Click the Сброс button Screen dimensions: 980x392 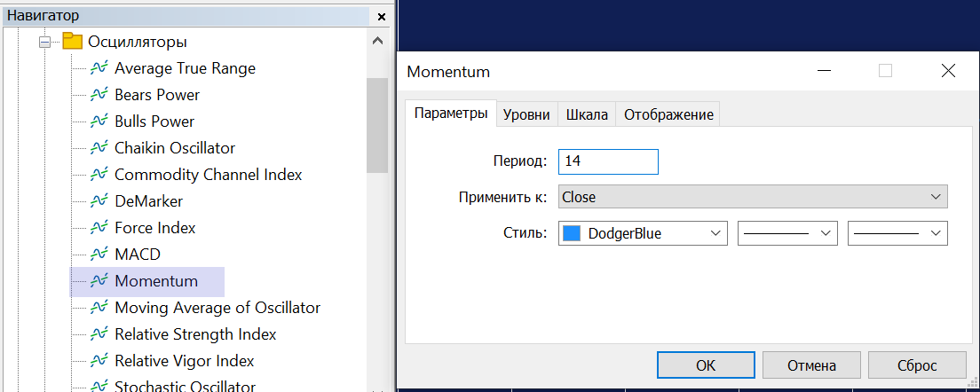click(x=917, y=365)
